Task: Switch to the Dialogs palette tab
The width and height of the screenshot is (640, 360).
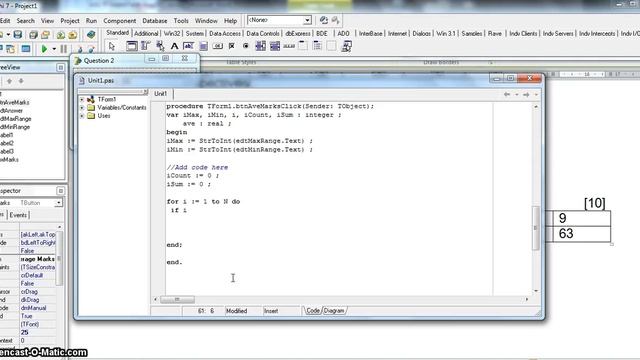Action: pos(421,33)
